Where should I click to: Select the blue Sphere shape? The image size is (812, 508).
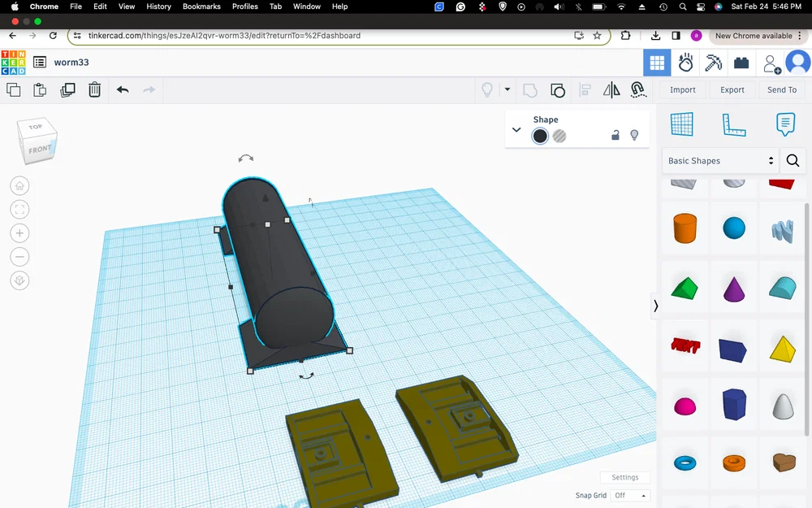pos(734,228)
